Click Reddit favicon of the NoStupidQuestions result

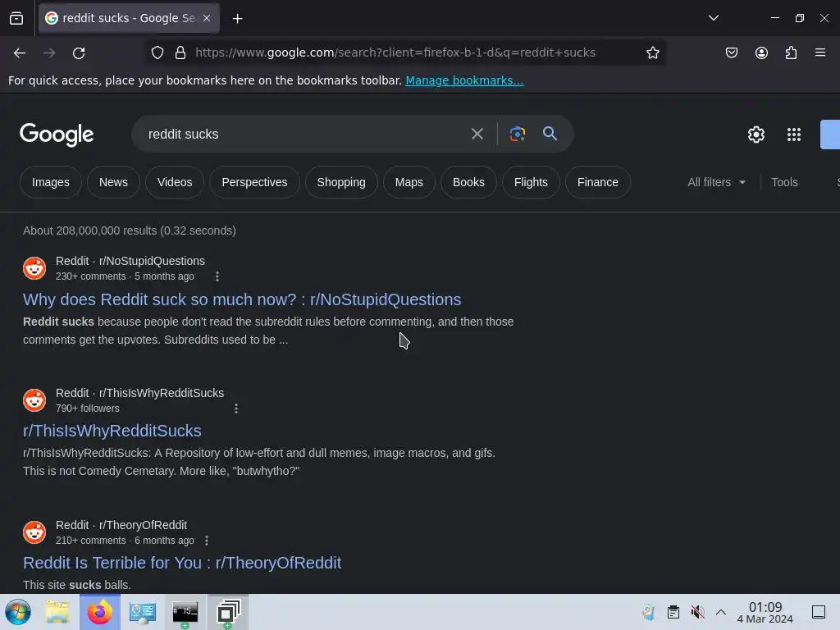point(34,268)
